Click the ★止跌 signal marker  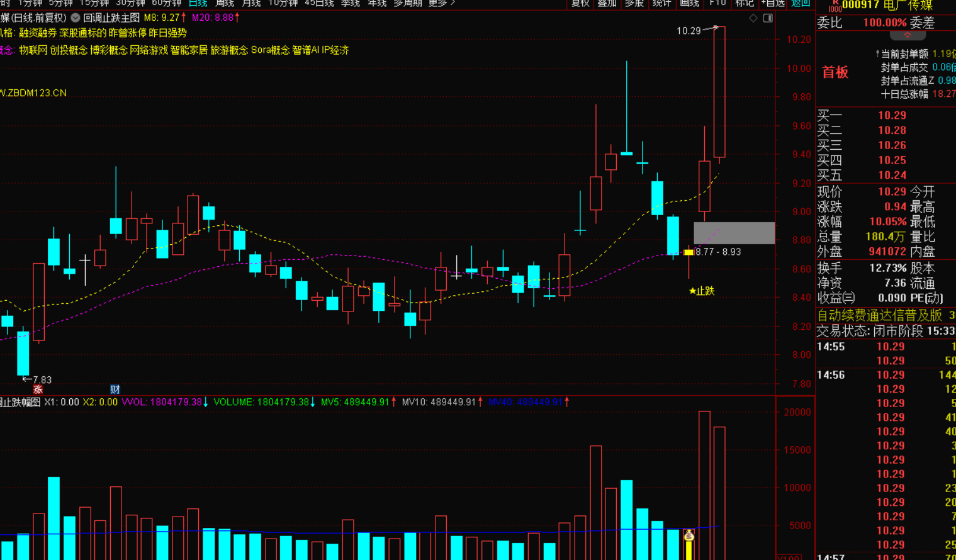click(x=702, y=291)
